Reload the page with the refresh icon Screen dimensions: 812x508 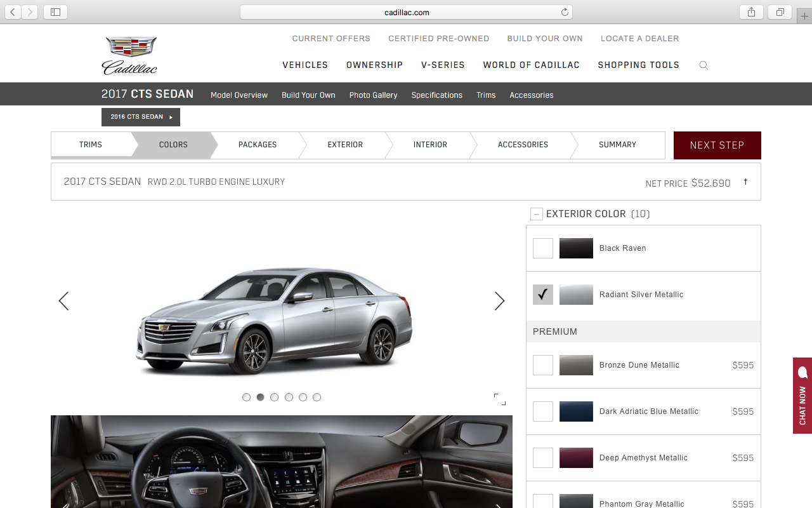[x=565, y=12]
